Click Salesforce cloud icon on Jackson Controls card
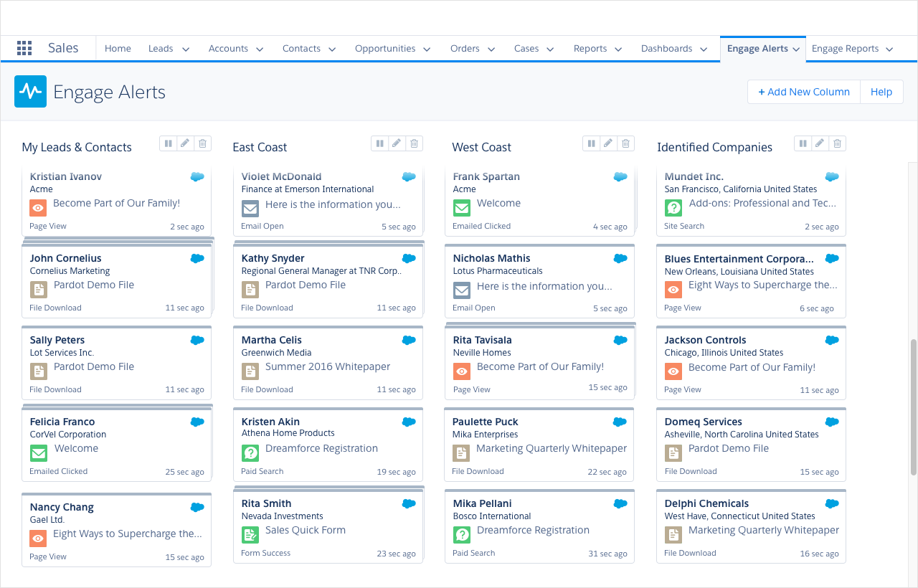The width and height of the screenshot is (918, 588). click(x=832, y=340)
